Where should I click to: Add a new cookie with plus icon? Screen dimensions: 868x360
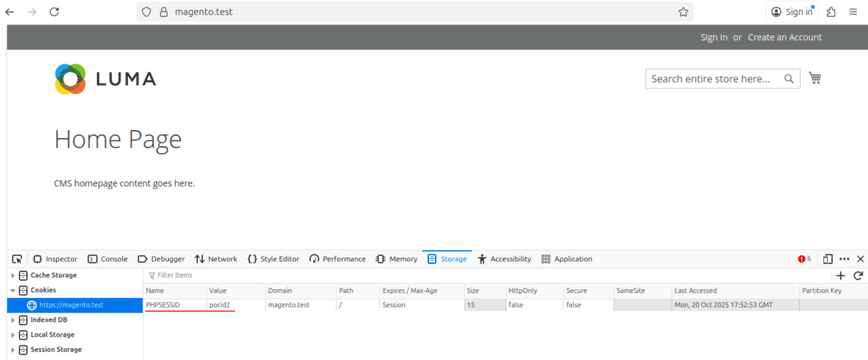point(841,275)
